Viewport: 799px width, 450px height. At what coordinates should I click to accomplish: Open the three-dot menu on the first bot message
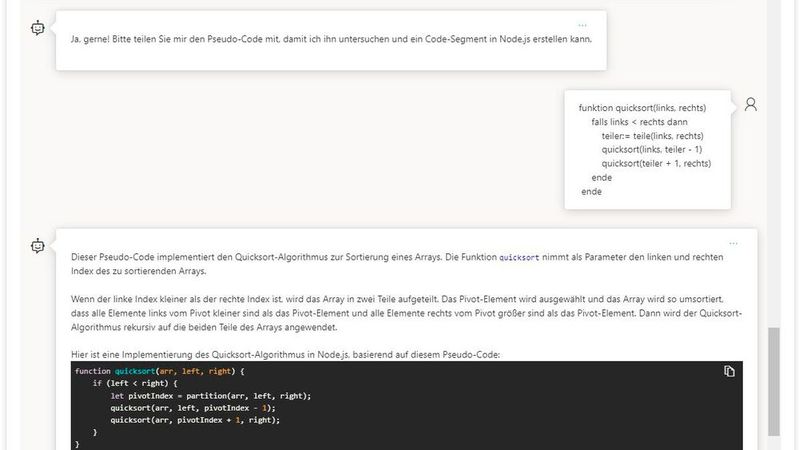pos(582,25)
